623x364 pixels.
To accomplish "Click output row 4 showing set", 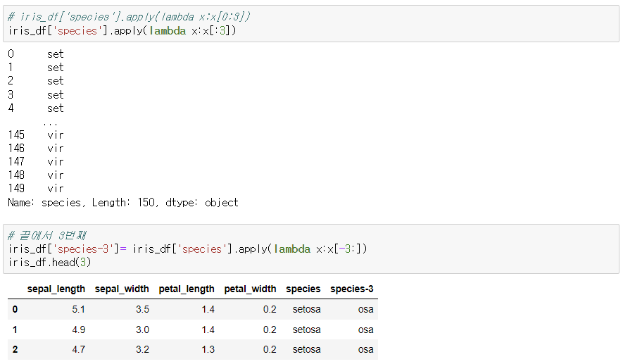I will click(x=36, y=108).
